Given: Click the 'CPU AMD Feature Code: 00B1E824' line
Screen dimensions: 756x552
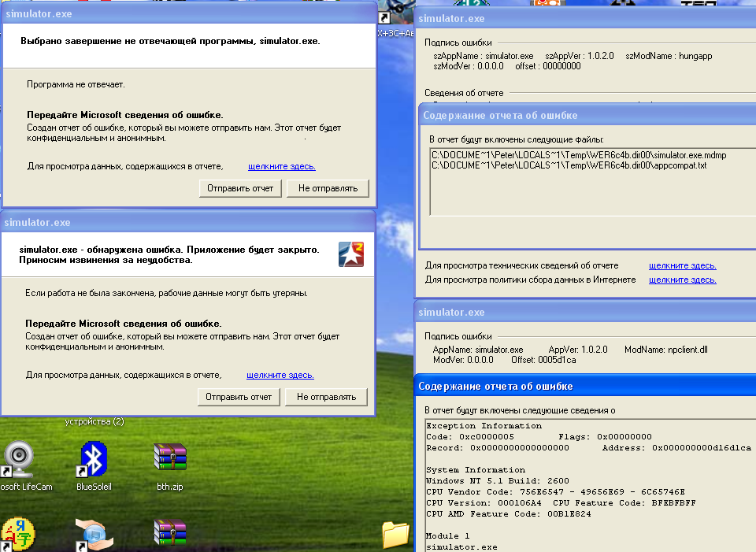Looking at the screenshot, I should 509,514.
